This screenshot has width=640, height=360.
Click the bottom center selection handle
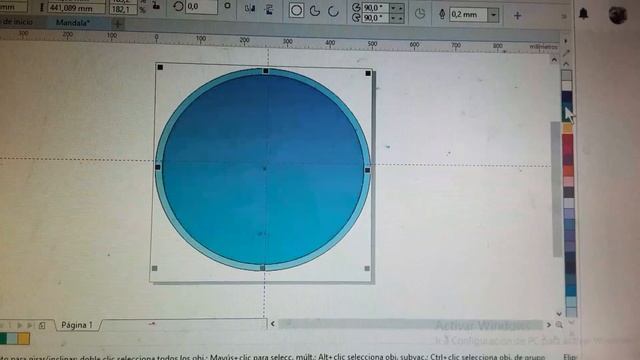point(262,268)
